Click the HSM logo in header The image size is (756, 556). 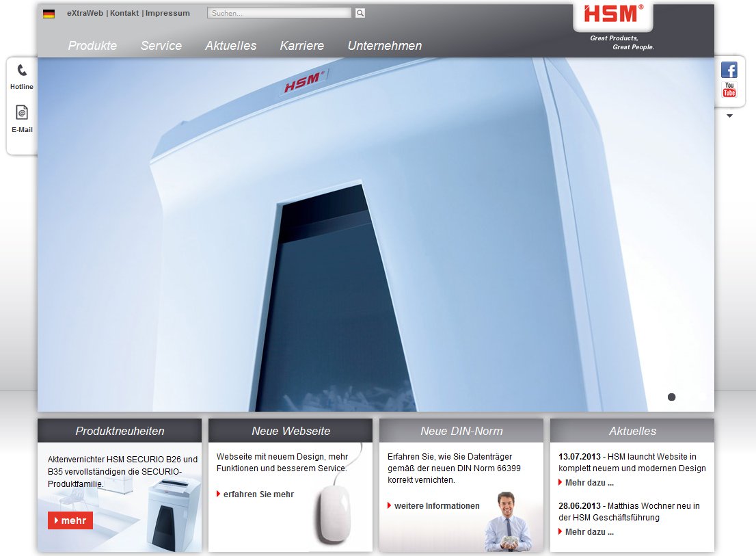click(x=613, y=15)
